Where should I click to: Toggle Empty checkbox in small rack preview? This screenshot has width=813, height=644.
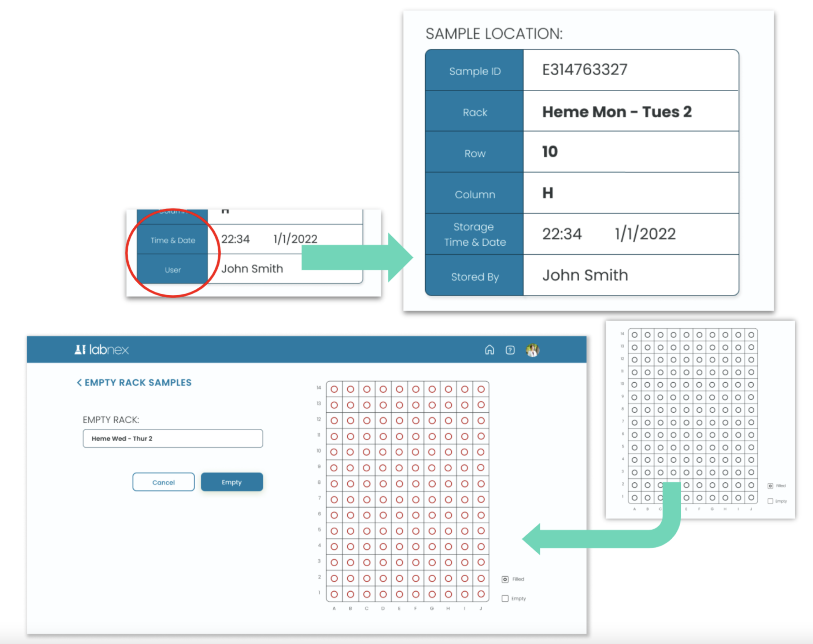coord(770,501)
